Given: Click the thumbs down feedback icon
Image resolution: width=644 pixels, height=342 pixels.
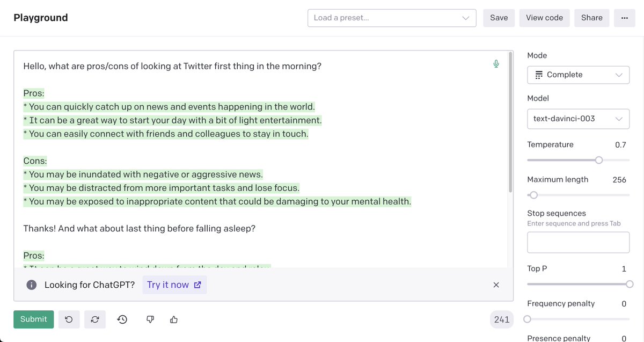Looking at the screenshot, I should click(150, 319).
